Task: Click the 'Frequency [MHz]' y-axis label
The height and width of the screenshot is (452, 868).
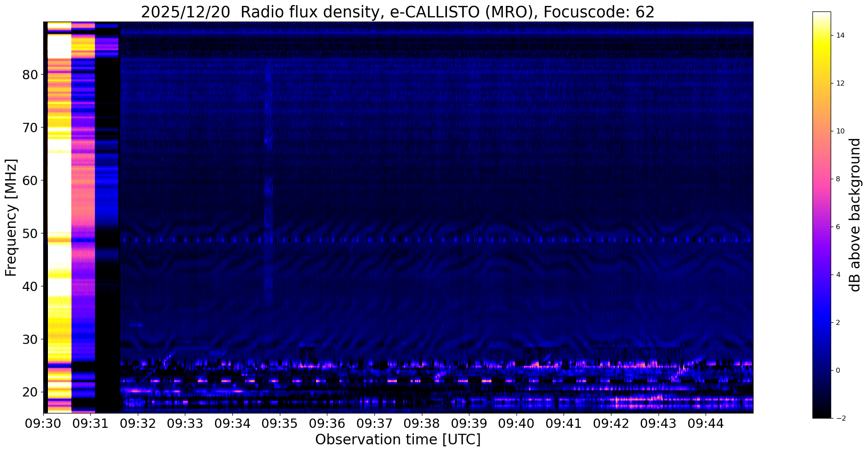Action: point(11,218)
